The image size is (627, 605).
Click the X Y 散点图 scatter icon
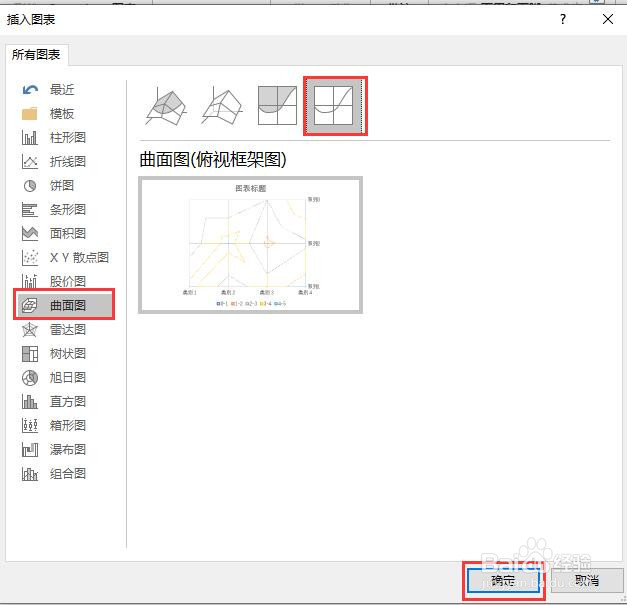point(30,258)
